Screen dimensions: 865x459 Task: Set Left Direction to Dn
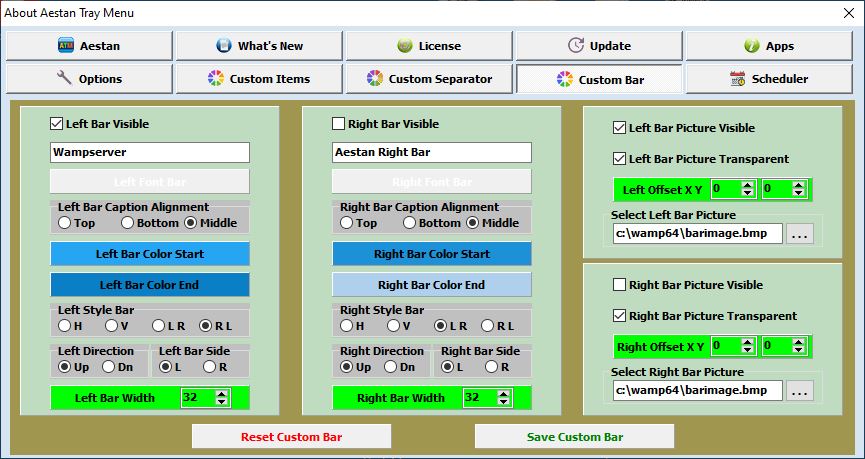tap(109, 367)
